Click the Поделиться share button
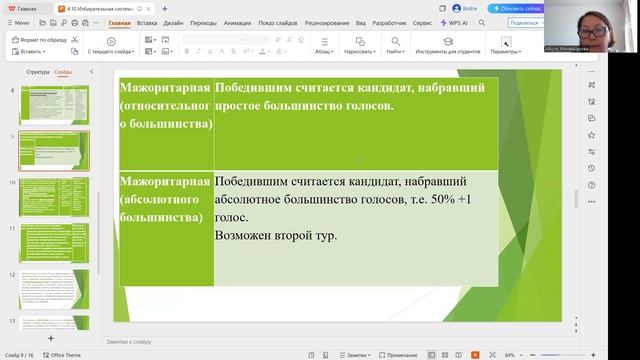 526,23
